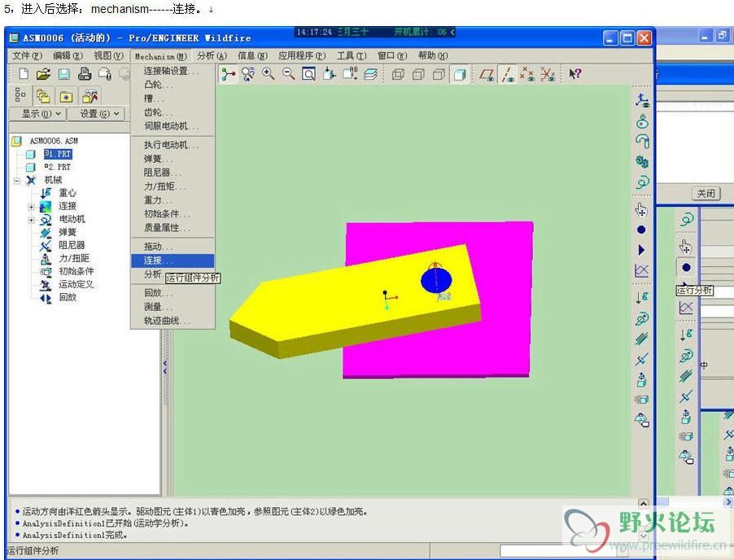Screen dimensions: 734x560
Task: Open the 工具 menu
Action: [351, 55]
